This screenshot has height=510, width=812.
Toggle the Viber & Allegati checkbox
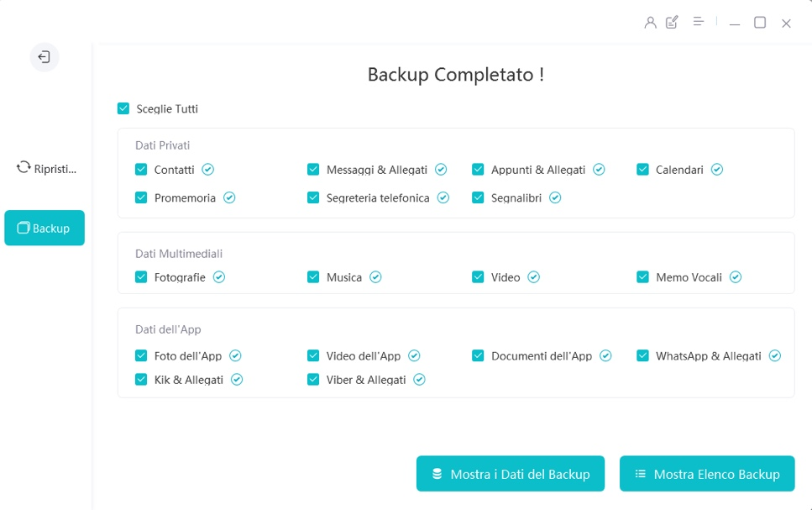(x=313, y=380)
